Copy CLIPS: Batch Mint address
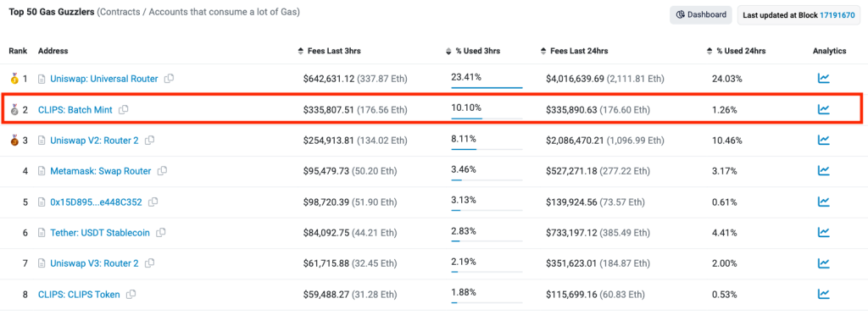Screen dimensions: 868x315 (x=124, y=109)
